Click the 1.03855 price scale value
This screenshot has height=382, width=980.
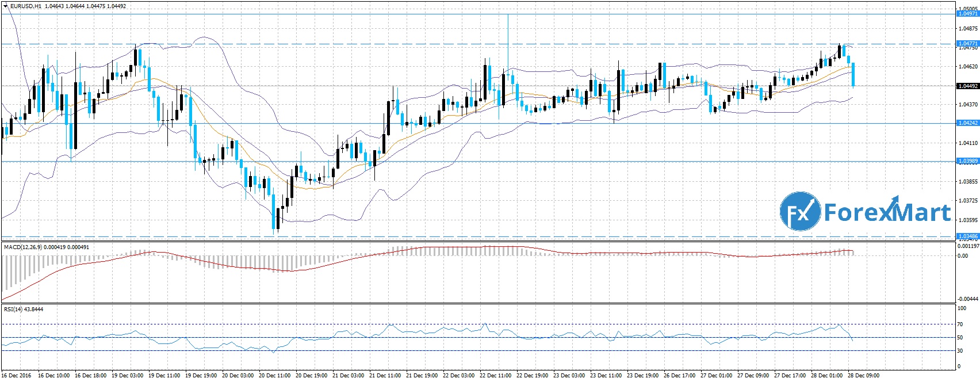968,182
